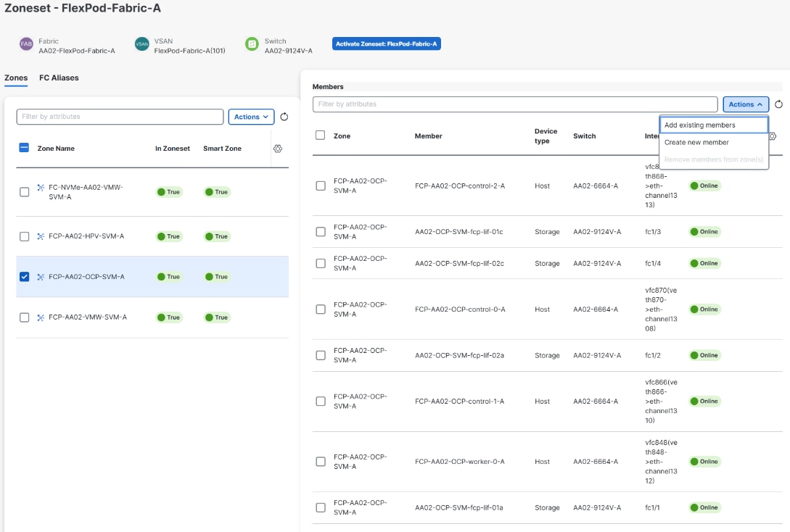Click the Zones filter by attributes field
Image resolution: width=790 pixels, height=532 pixels.
[120, 117]
